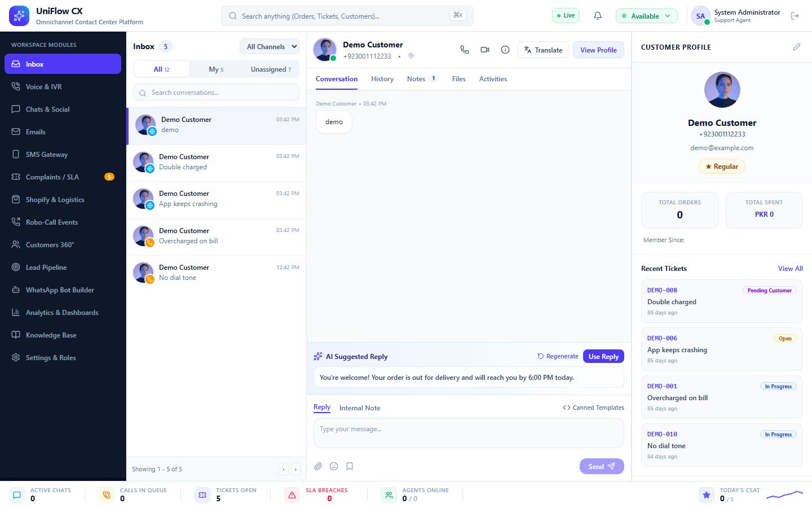Open Emails module
812x508 pixels.
pos(63,132)
